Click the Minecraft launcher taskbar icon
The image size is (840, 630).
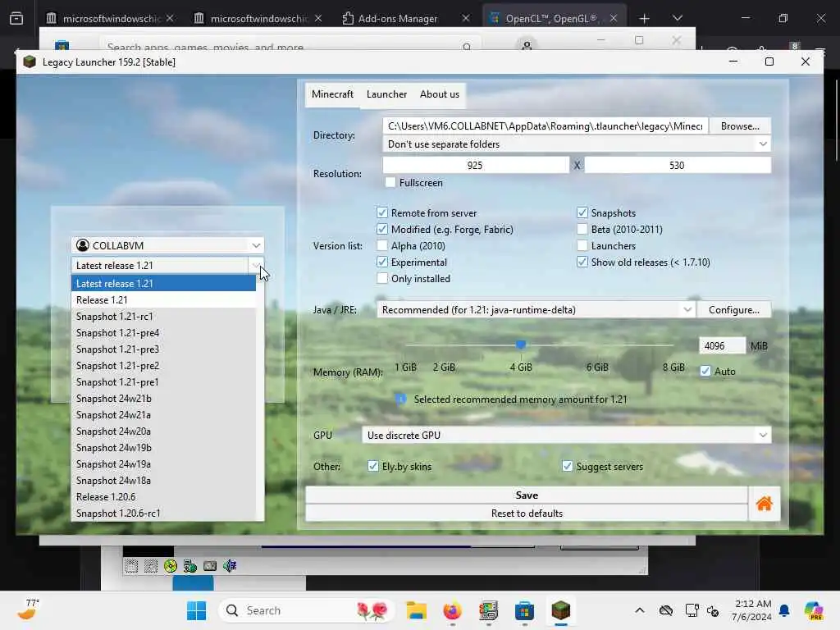pos(561,610)
